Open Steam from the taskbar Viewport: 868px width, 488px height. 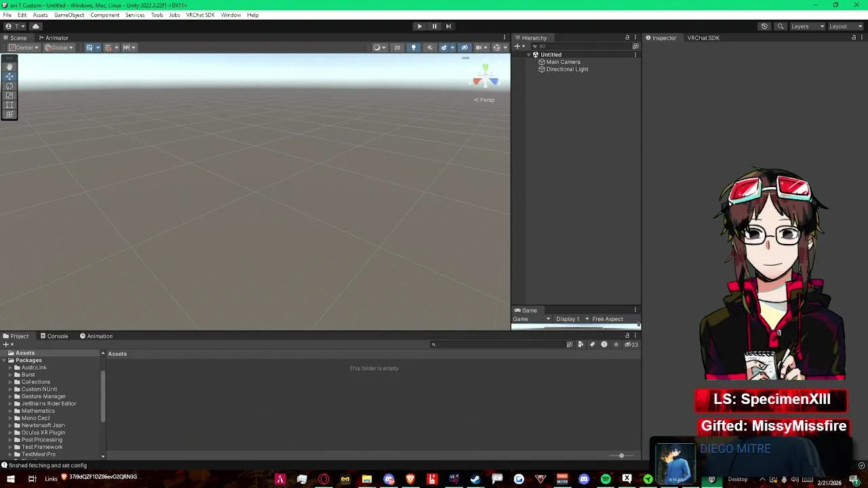pyautogui.click(x=475, y=479)
